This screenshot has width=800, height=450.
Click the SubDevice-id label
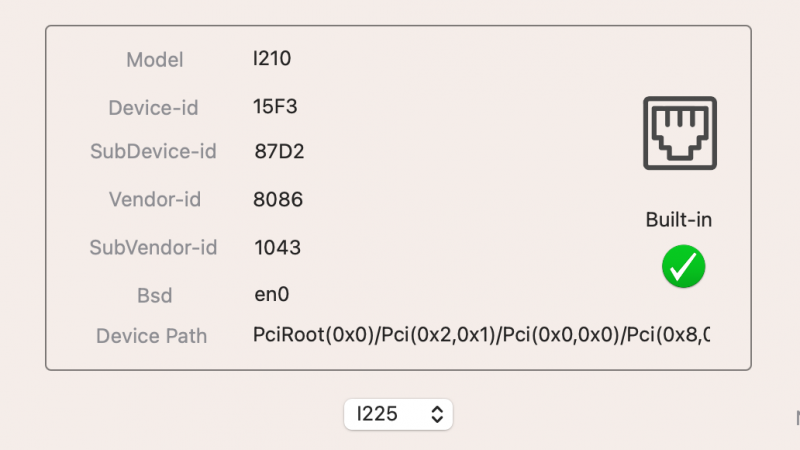tap(153, 152)
